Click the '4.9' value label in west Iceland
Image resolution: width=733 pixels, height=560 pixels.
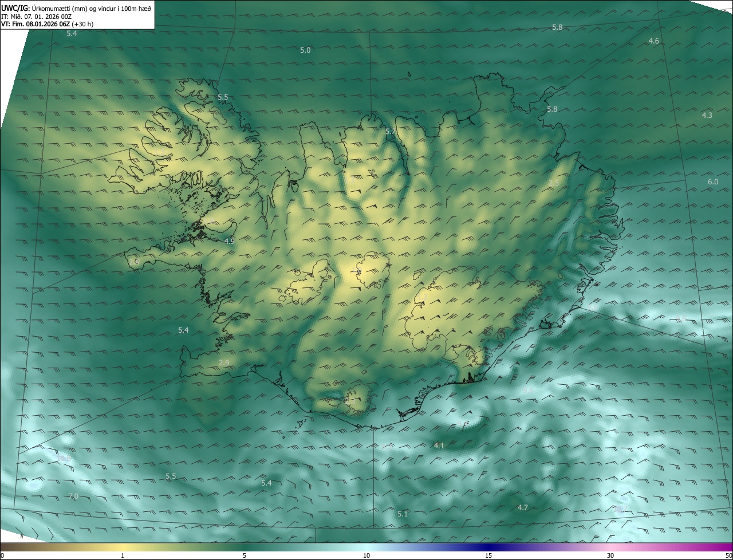click(x=230, y=242)
